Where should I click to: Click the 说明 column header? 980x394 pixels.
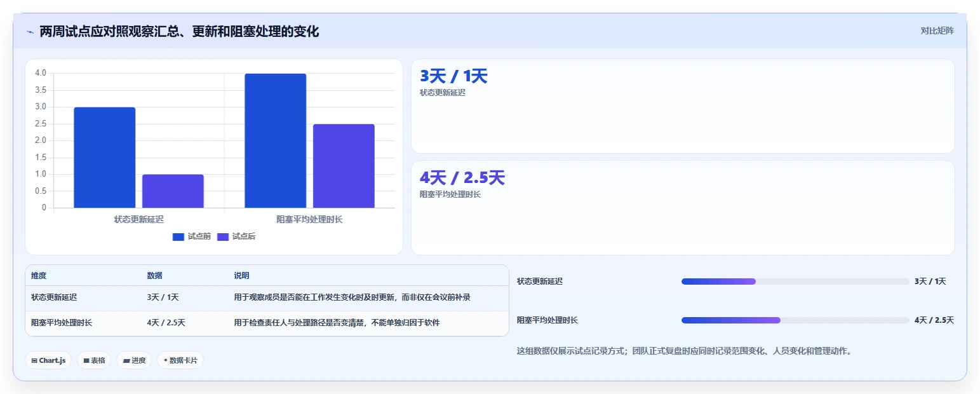(x=241, y=276)
